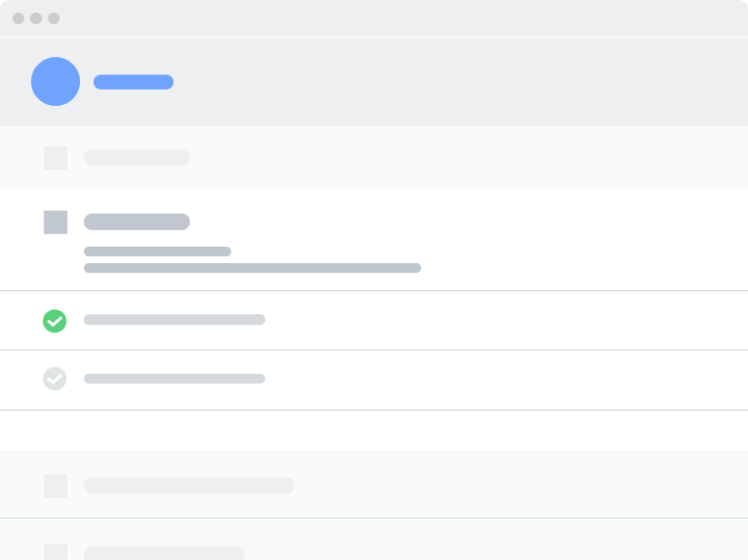This screenshot has width=748, height=560.
Task: Click the faded long bar in lower section
Action: 189,486
